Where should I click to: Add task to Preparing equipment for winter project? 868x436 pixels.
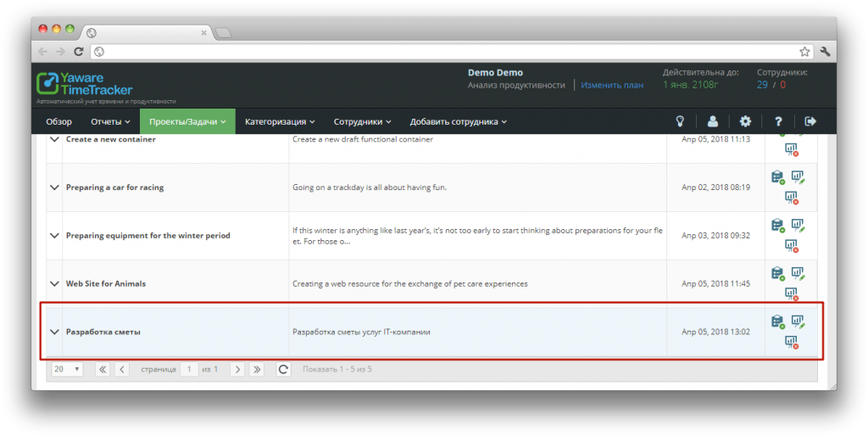pyautogui.click(x=778, y=226)
